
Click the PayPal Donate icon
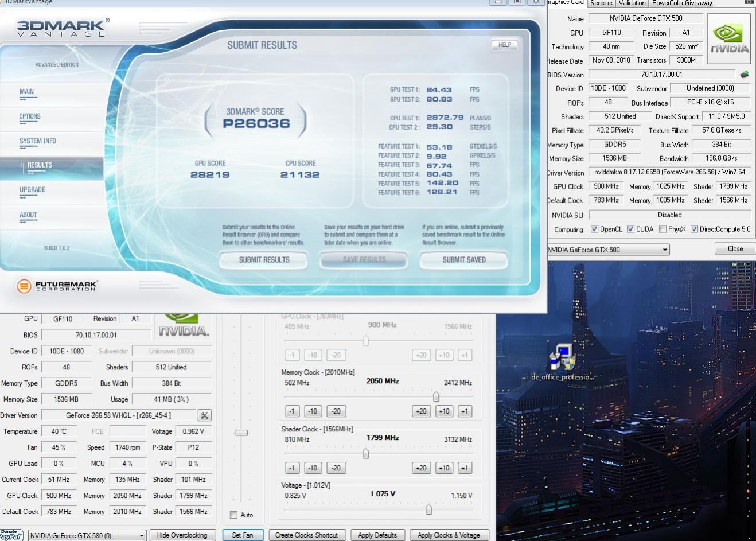pos(11,535)
